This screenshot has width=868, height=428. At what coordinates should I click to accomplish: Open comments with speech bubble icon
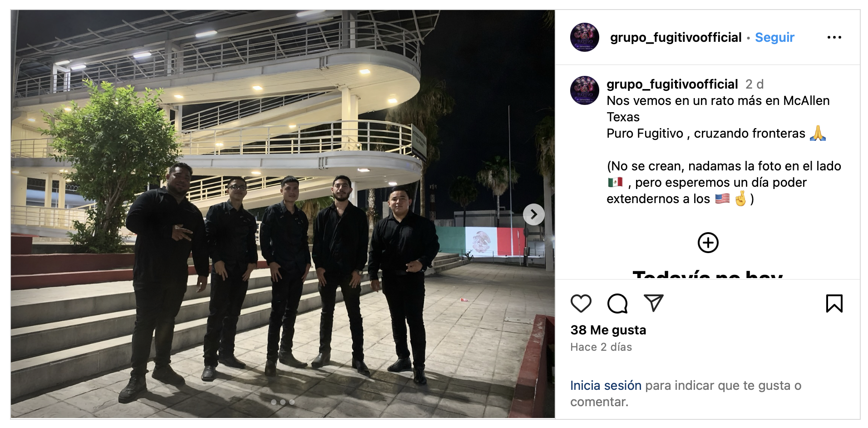point(617,304)
